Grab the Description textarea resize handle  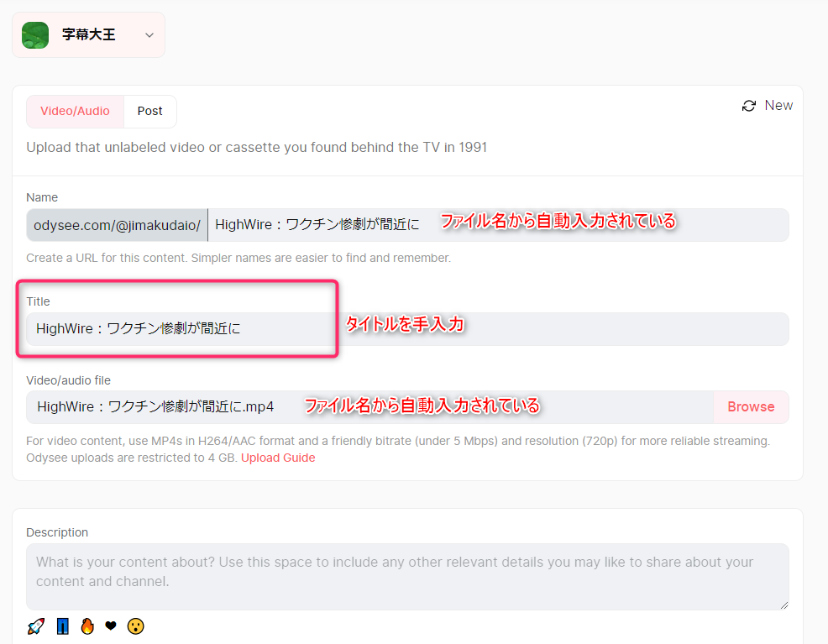[784, 605]
